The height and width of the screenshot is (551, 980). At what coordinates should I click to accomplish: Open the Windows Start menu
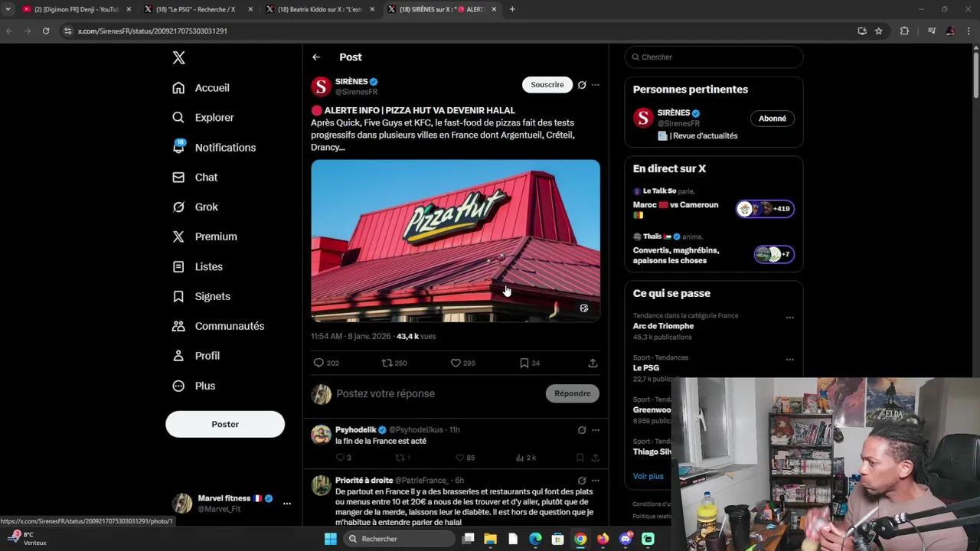(331, 539)
